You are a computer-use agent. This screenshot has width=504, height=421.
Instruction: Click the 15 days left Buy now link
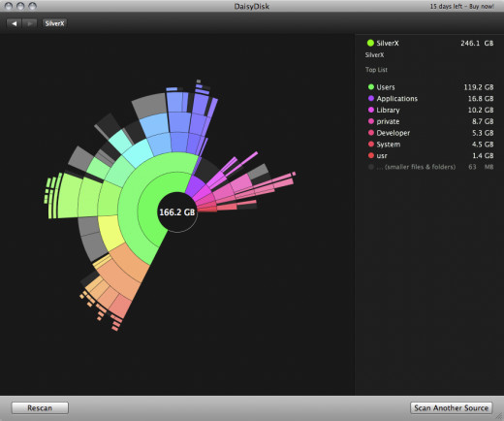pos(461,6)
